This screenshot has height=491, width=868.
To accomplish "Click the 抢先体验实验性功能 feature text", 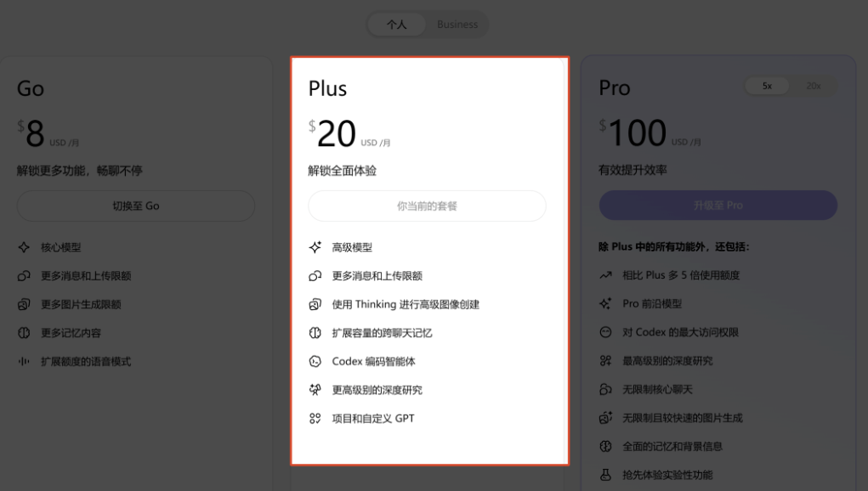I will pos(667,475).
